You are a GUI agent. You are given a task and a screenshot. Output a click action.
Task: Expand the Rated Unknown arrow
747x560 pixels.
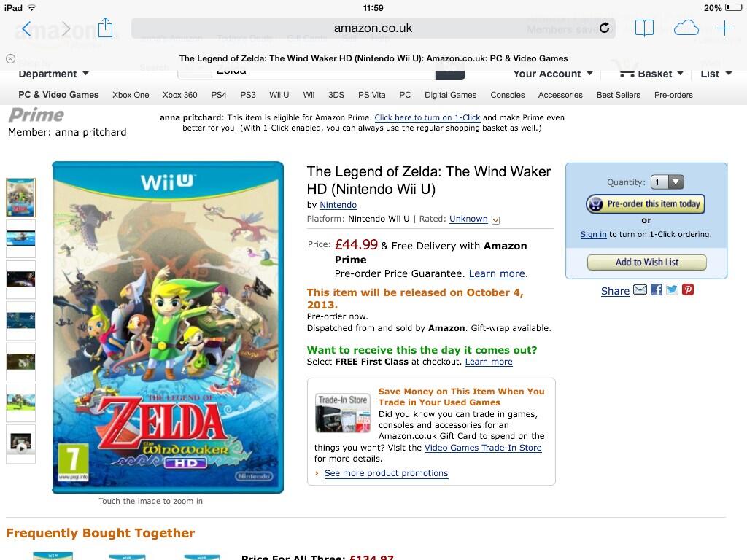(495, 220)
